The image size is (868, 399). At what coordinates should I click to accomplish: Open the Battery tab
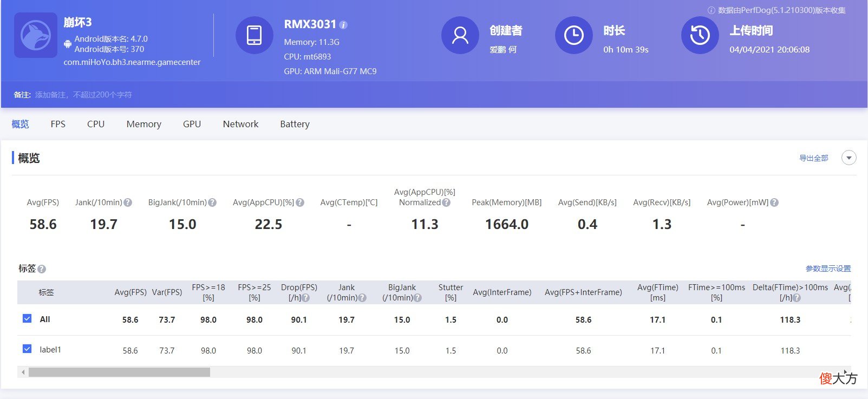pyautogui.click(x=295, y=124)
